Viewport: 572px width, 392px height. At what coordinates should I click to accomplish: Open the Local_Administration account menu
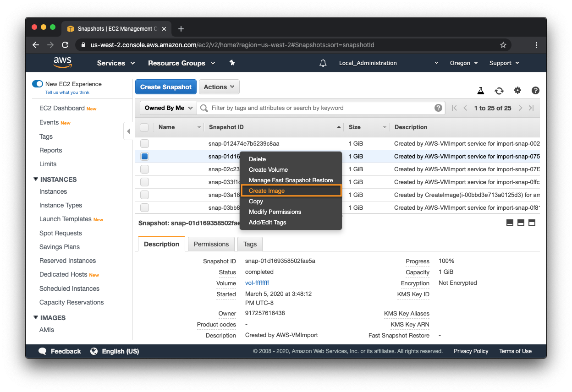pos(389,63)
